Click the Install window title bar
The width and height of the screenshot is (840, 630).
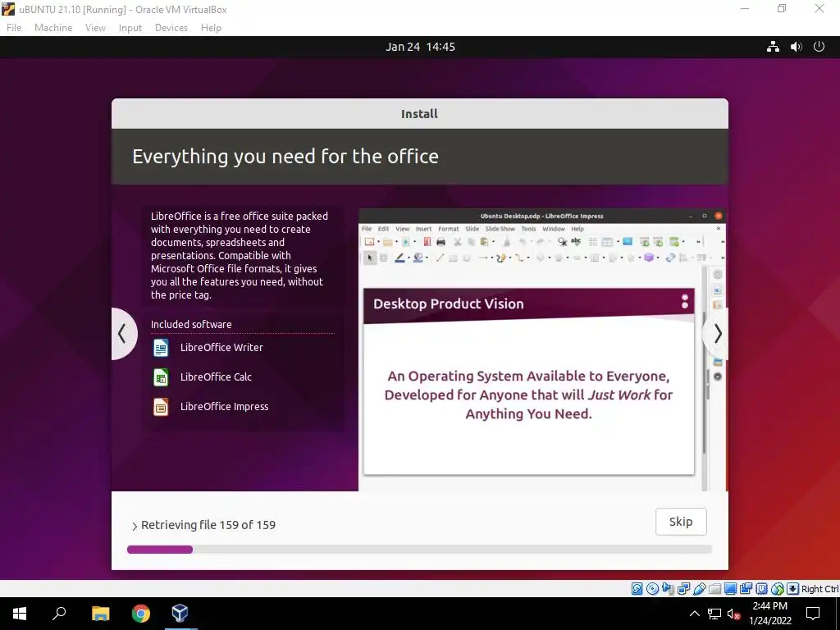[x=419, y=113]
